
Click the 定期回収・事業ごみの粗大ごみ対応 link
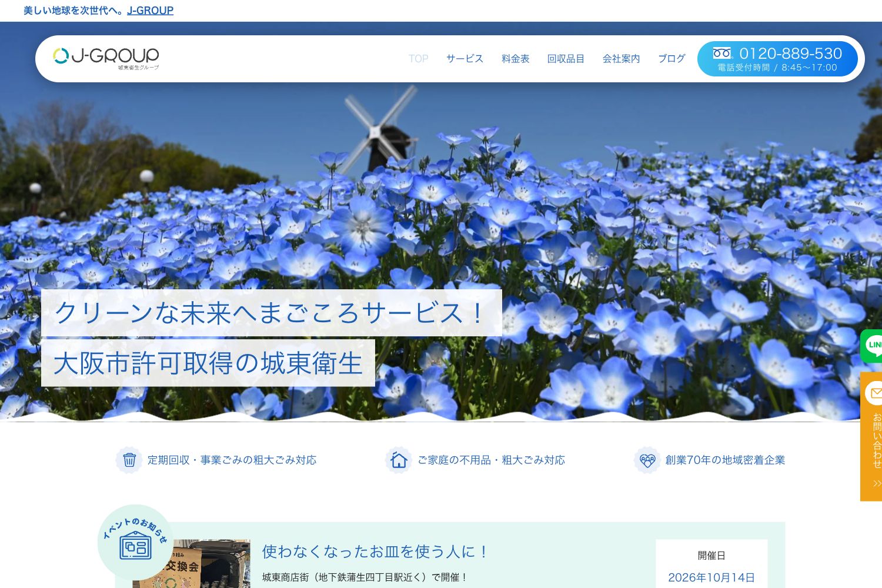point(232,460)
